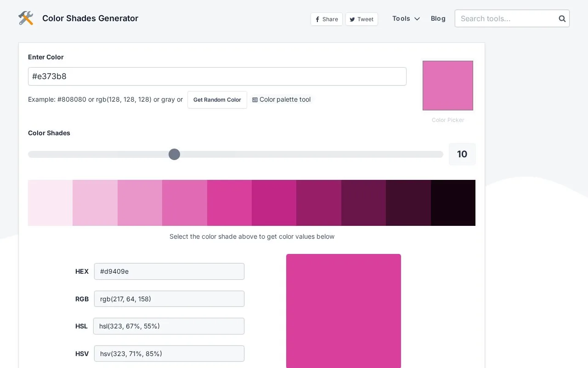The height and width of the screenshot is (368, 588).
Task: Click the HEX value field
Action: click(x=169, y=271)
